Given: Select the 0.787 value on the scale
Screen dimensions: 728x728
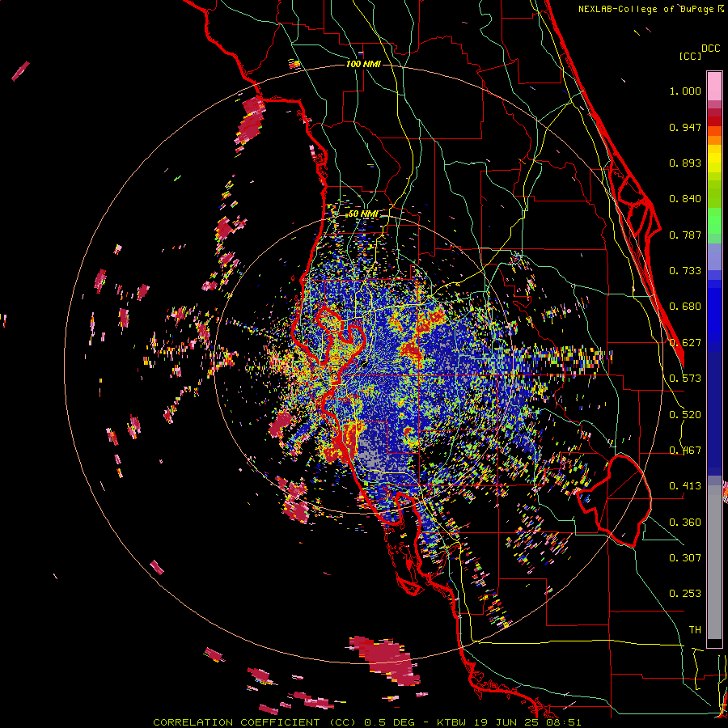Looking at the screenshot, I should click(x=685, y=235).
